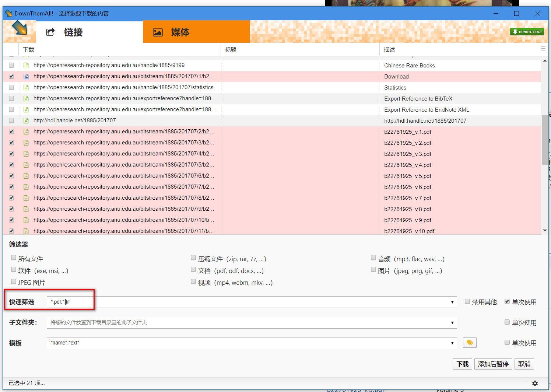
Task: Check the 禁用其他 option
Action: click(x=467, y=301)
